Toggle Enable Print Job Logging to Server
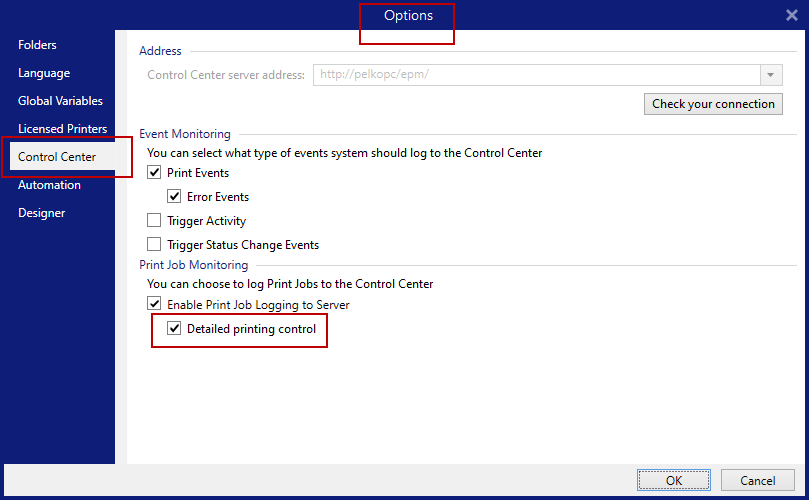Image resolution: width=809 pixels, height=500 pixels. click(154, 304)
